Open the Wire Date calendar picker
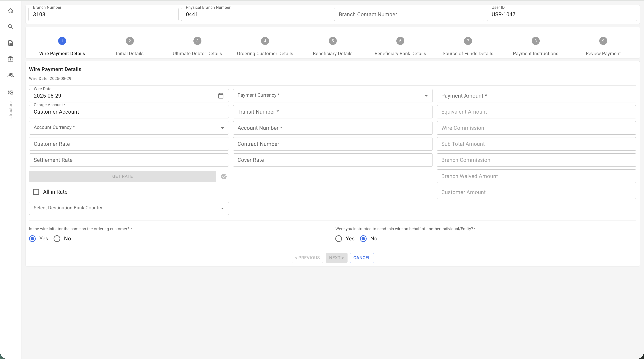 point(221,96)
